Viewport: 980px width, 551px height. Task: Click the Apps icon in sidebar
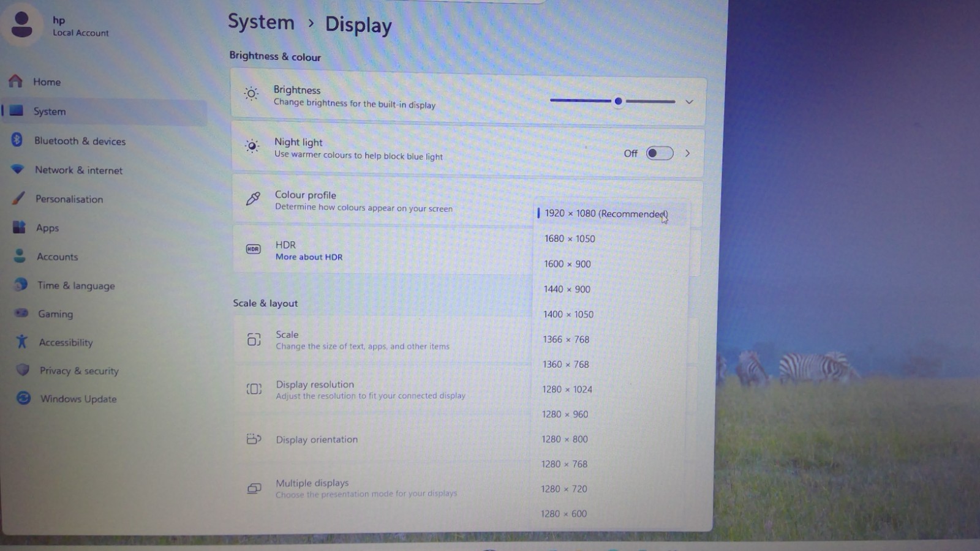point(19,227)
